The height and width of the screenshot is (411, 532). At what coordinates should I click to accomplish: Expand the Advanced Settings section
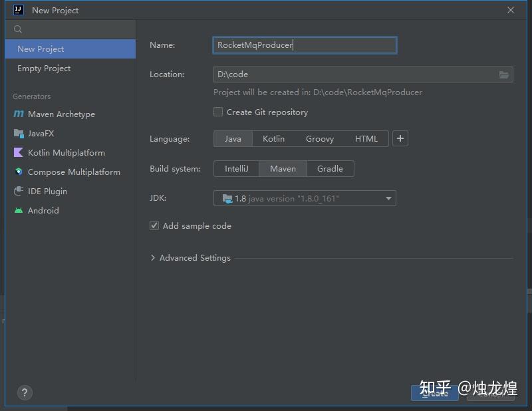click(191, 257)
